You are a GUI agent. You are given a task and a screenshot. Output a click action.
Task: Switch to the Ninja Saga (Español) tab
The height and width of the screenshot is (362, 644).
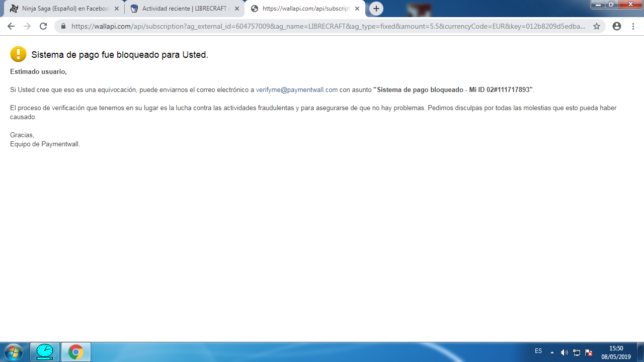pos(64,9)
